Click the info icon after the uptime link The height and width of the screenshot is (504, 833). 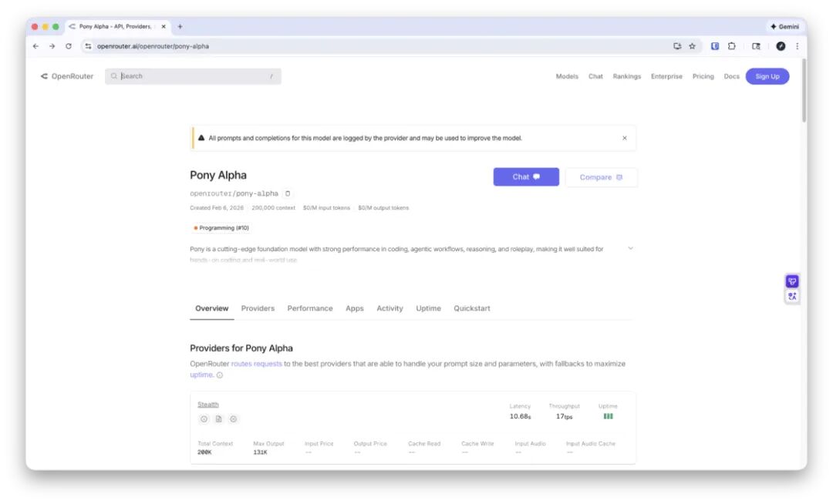coord(219,375)
